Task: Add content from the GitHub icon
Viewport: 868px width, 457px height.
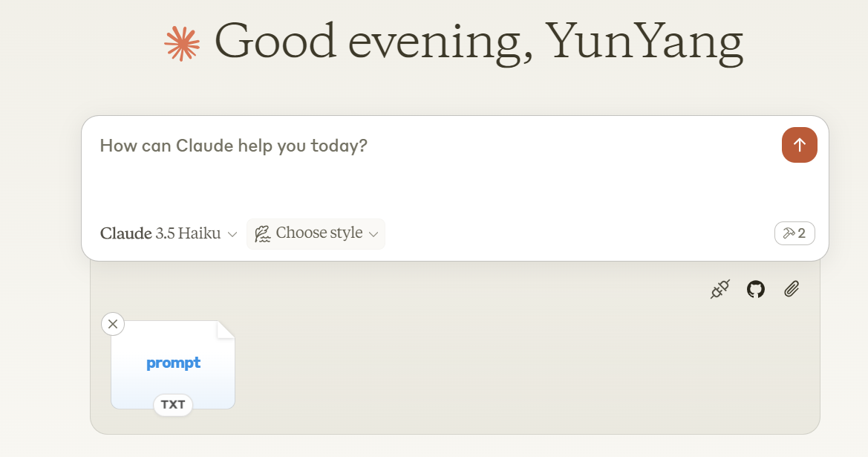Action: click(x=756, y=289)
